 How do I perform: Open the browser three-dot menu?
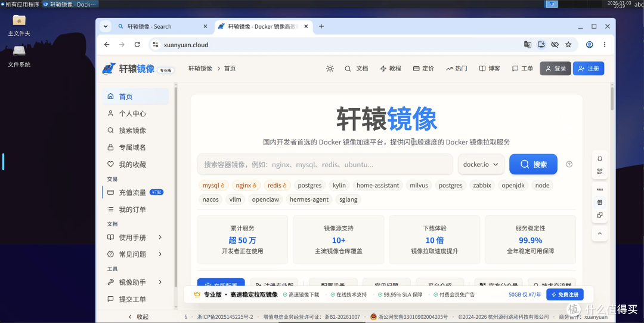point(605,44)
